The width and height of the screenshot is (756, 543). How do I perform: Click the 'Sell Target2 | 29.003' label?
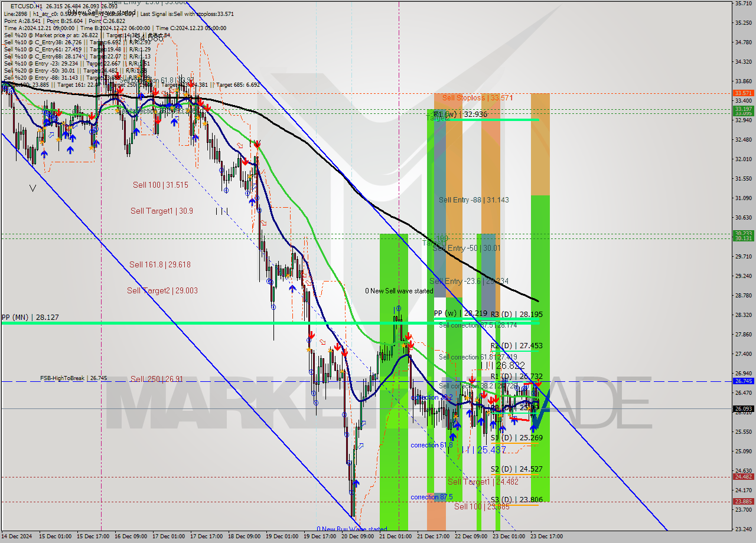(162, 290)
